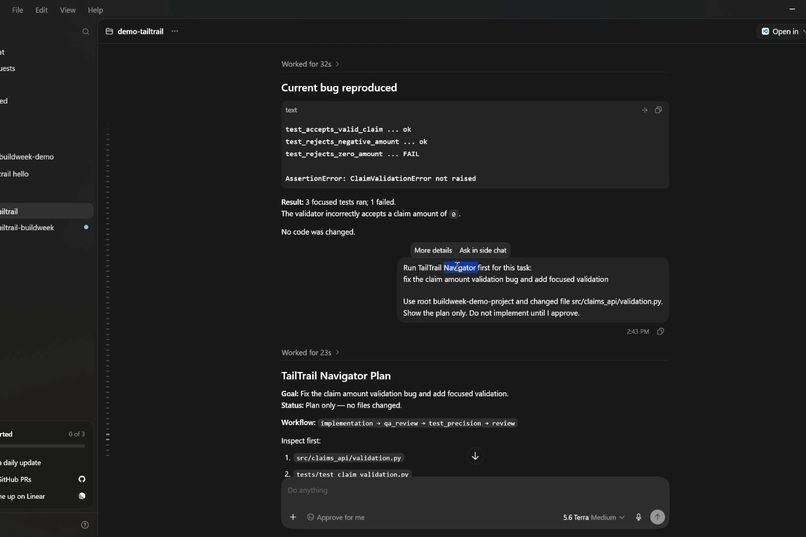Click the sidebar search icon
The image size is (806, 537).
coord(86,32)
